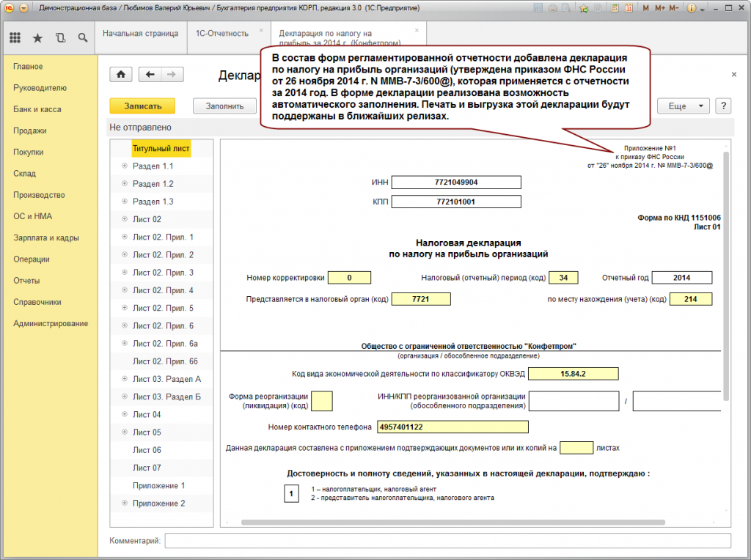Select Лист 07 in section list
This screenshot has height=560, width=751.
[x=147, y=468]
